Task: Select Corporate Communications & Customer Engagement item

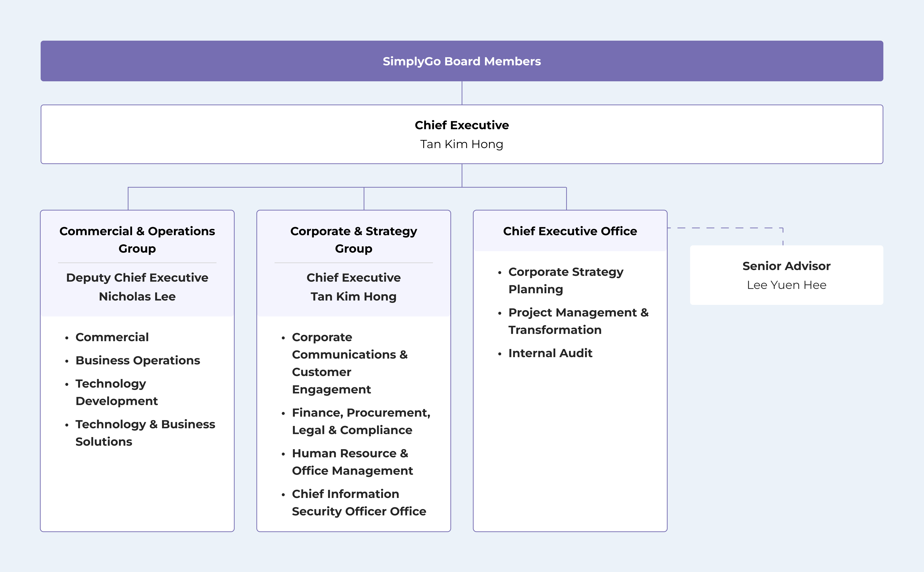Action: (x=350, y=363)
